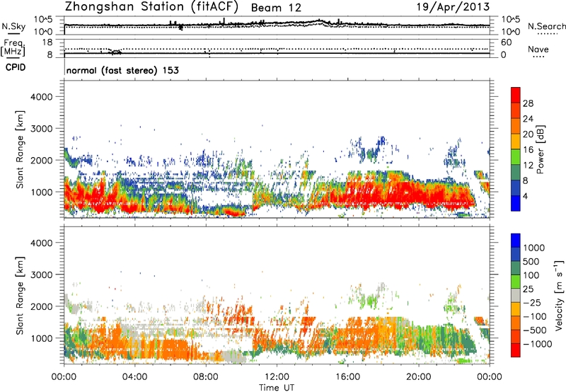Click the red top segment of Power color bar
Screen dimensions: 566x392
coord(516,95)
